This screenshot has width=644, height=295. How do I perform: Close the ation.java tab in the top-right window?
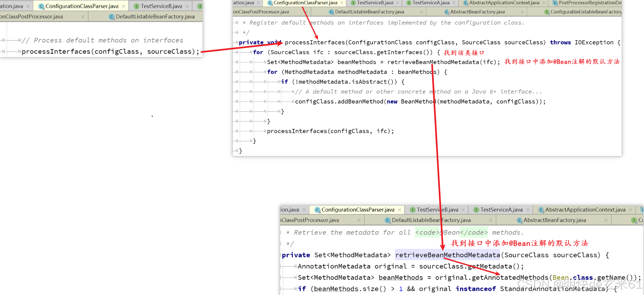click(258, 3)
